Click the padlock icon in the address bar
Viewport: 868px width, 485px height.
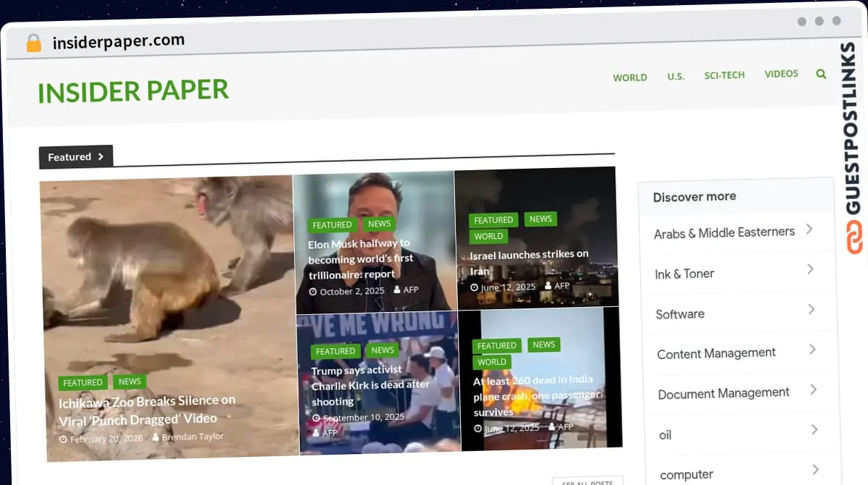(x=33, y=43)
